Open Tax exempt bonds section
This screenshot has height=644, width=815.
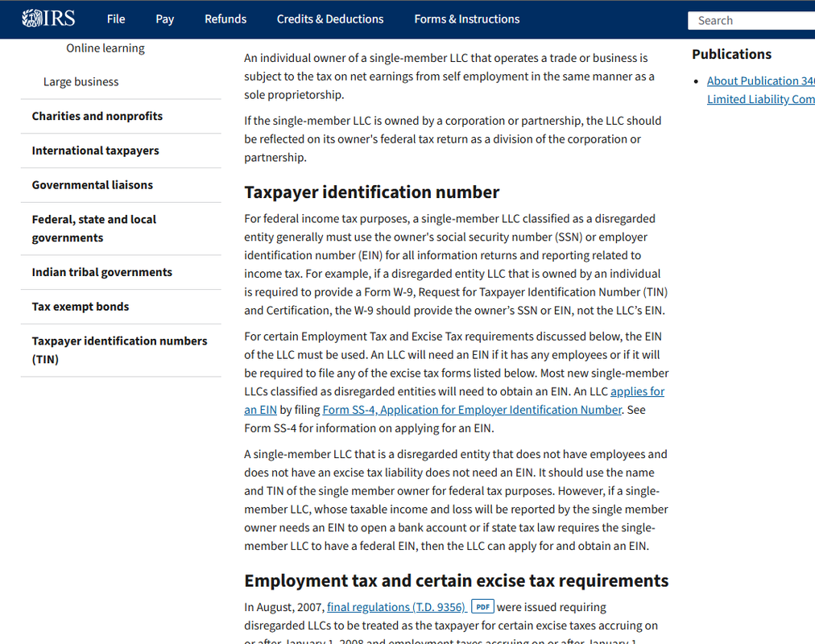pyautogui.click(x=81, y=307)
